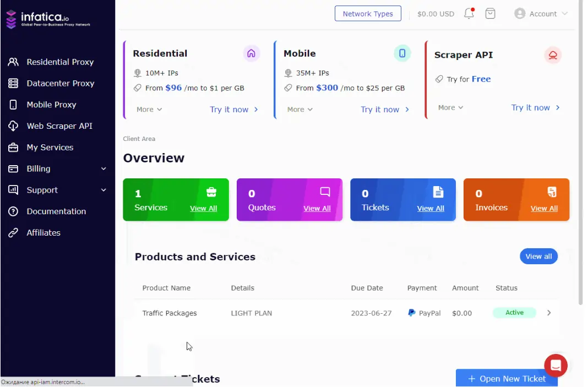Expand the Traffic Packages row chevron

(x=548, y=312)
